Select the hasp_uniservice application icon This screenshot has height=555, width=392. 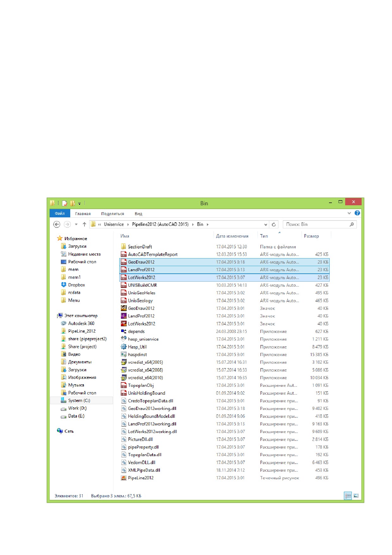[x=124, y=339]
